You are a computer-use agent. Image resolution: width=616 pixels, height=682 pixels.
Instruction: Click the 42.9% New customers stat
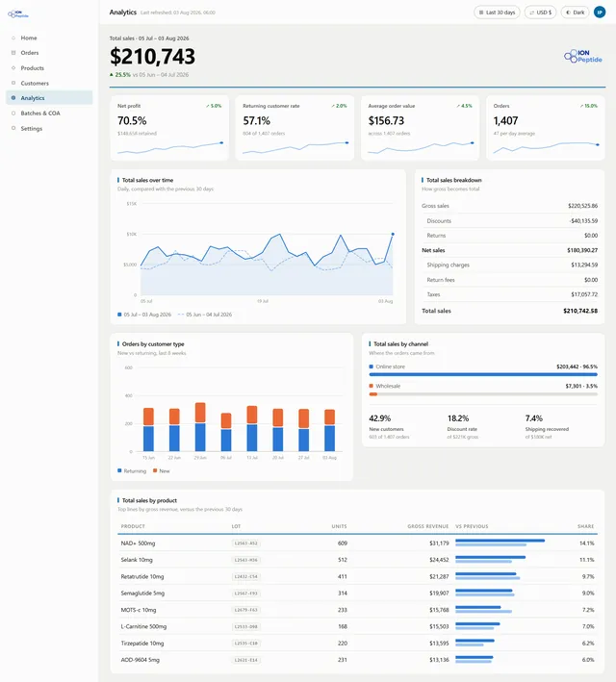coord(389,426)
